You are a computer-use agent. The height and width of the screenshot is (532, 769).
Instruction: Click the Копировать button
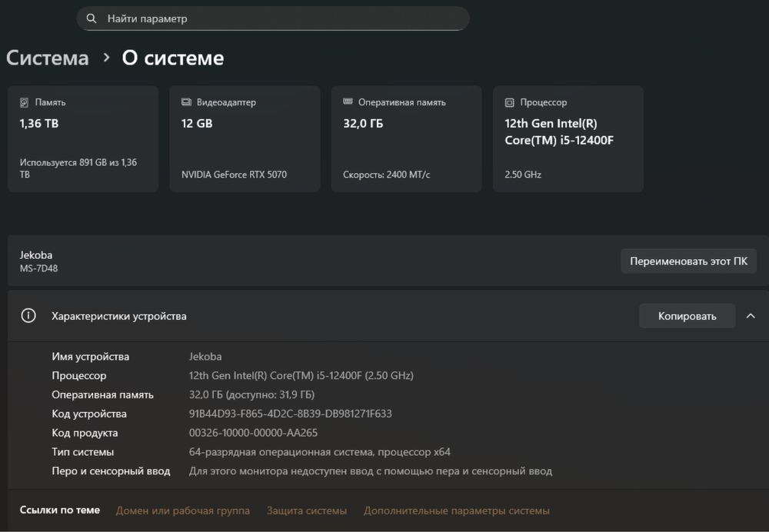(687, 316)
